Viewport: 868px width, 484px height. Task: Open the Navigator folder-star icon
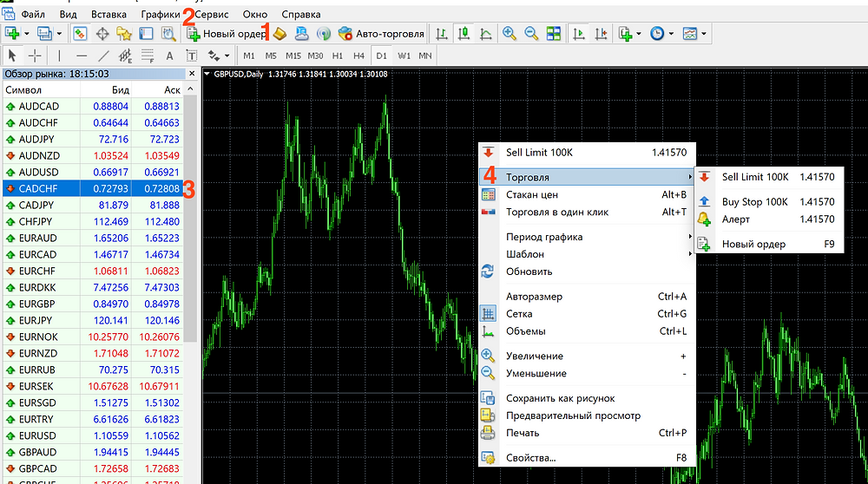coord(124,34)
